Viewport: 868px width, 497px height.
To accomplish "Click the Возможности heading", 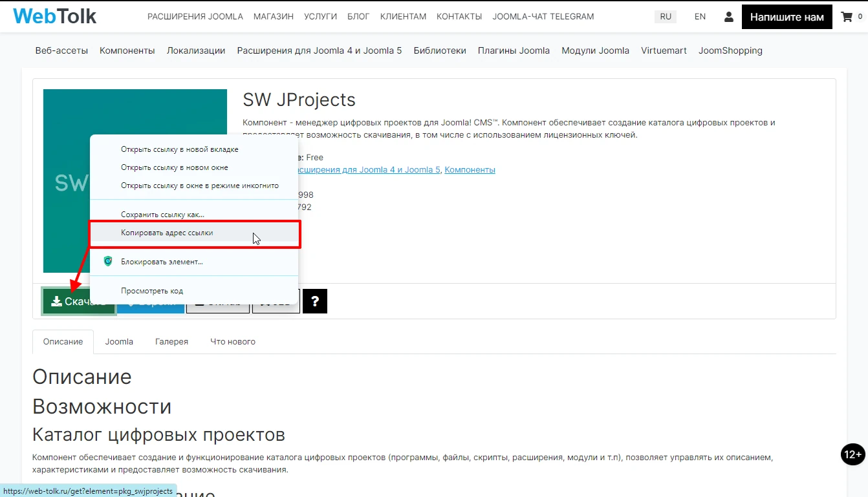I will tap(102, 407).
